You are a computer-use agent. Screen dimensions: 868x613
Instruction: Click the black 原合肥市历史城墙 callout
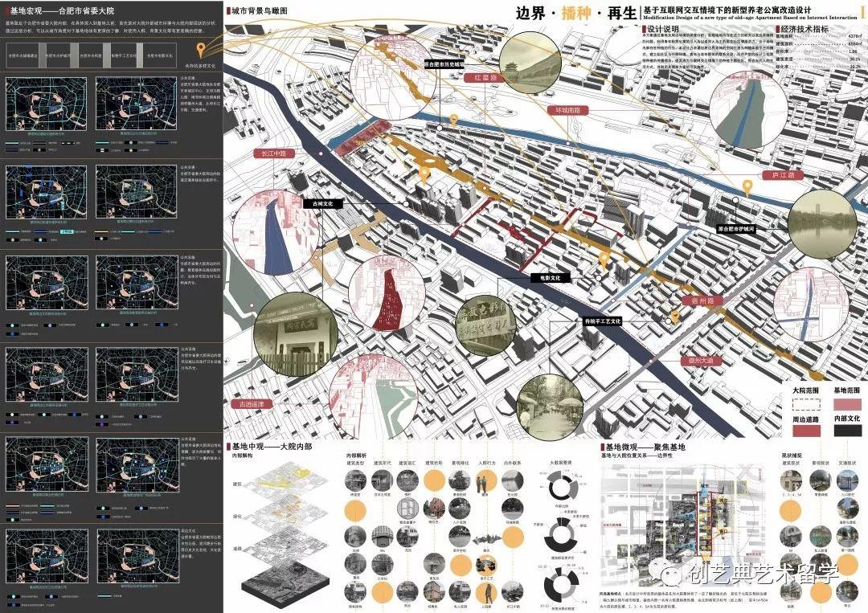444,64
